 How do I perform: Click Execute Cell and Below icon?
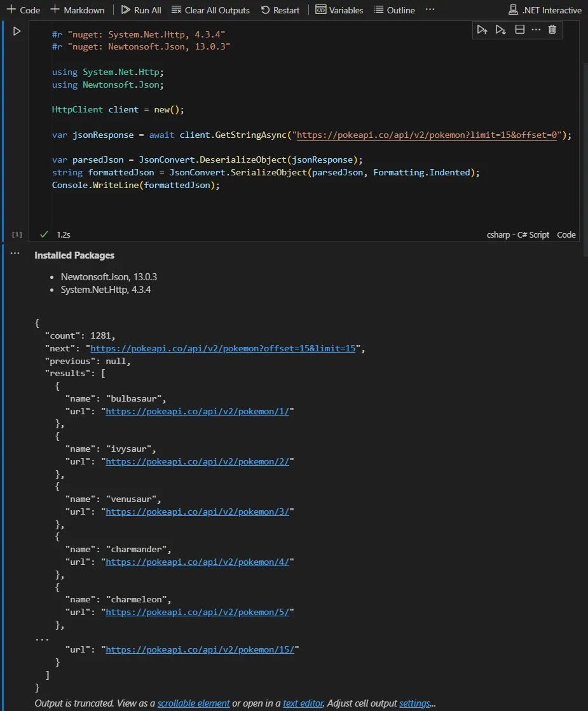pos(501,29)
